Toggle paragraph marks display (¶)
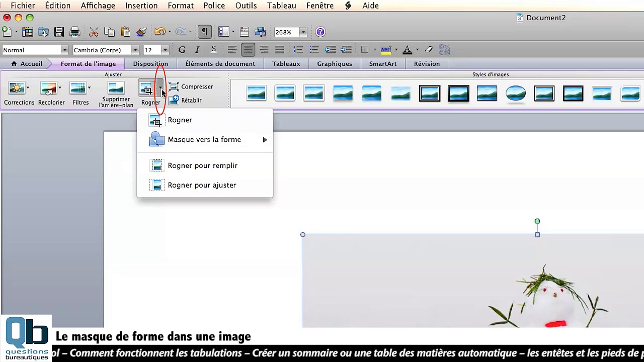Viewport: 644px width, 362px height. click(204, 32)
